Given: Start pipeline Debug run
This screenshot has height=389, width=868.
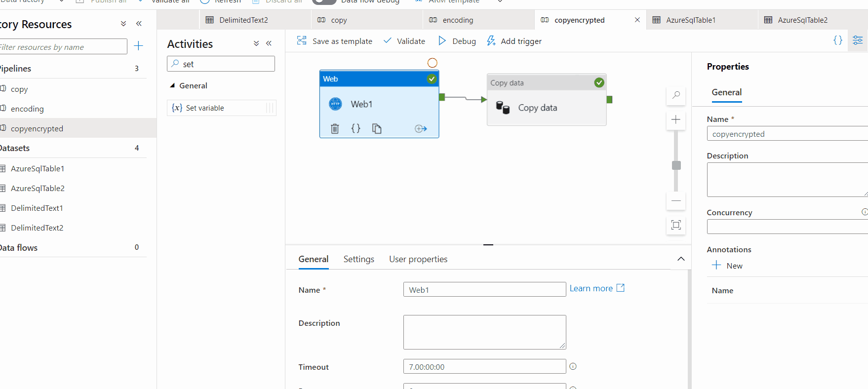Looking at the screenshot, I should [457, 41].
